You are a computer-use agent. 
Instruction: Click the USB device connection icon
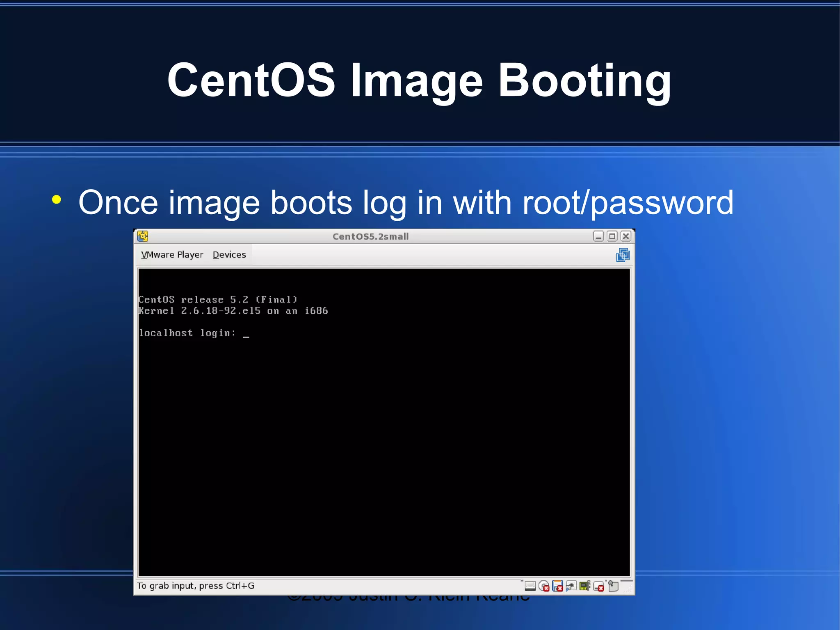(571, 586)
